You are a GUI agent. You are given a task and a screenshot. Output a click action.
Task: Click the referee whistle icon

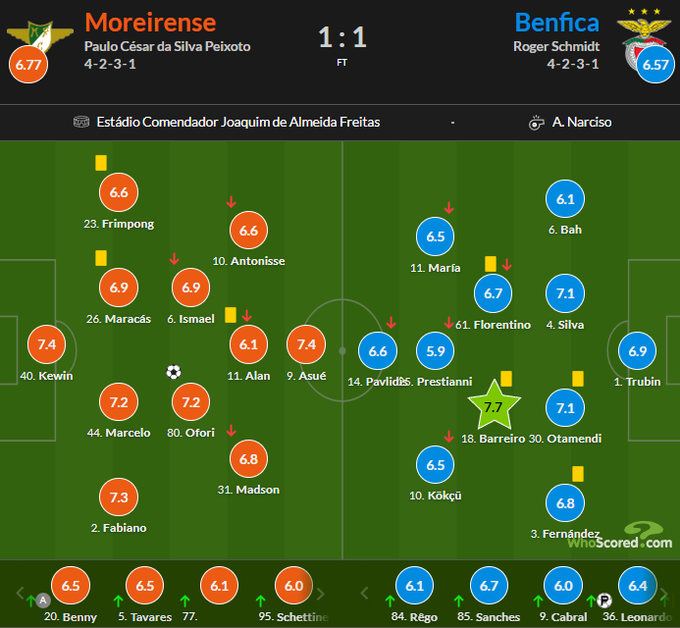click(x=536, y=123)
